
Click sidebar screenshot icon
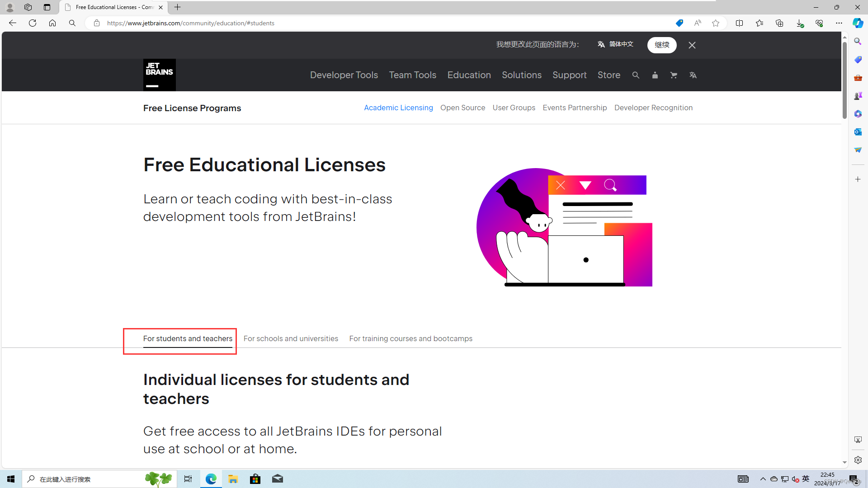click(x=858, y=440)
